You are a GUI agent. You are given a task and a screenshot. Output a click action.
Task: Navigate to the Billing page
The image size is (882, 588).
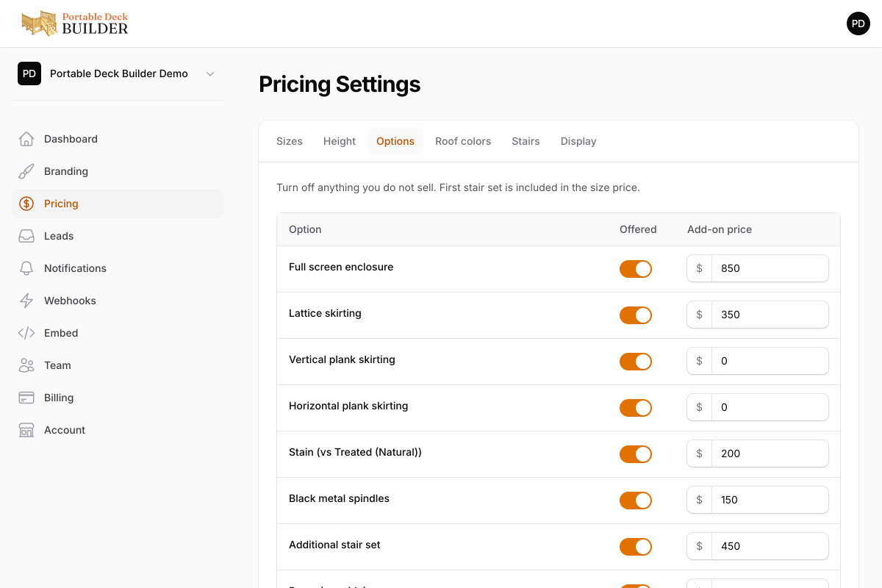click(118, 398)
